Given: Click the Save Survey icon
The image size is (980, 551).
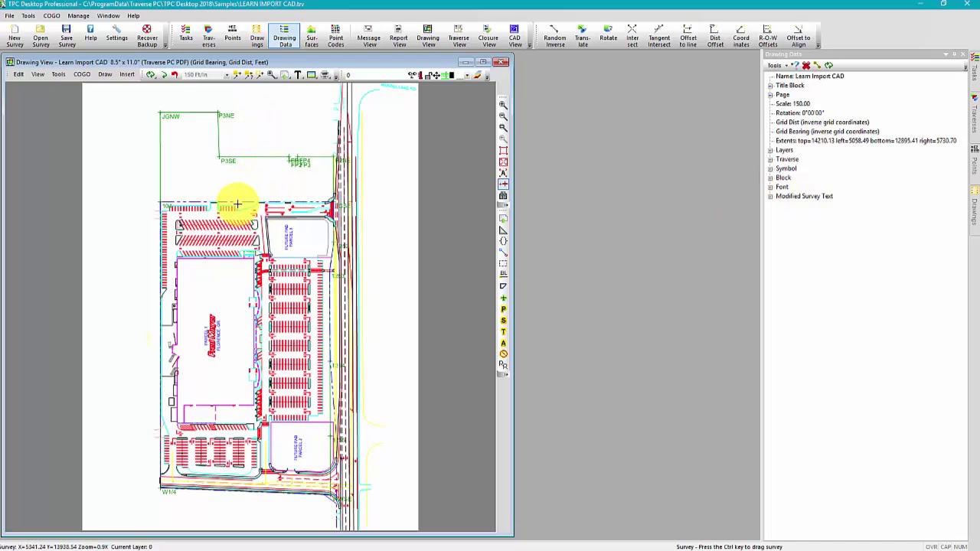Looking at the screenshot, I should click(x=67, y=36).
